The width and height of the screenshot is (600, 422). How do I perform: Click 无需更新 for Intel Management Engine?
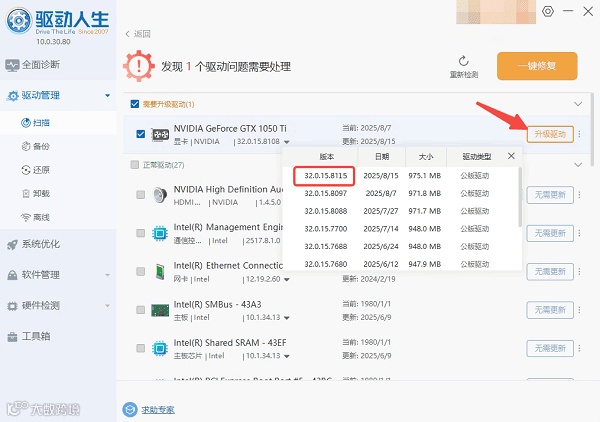(x=550, y=233)
